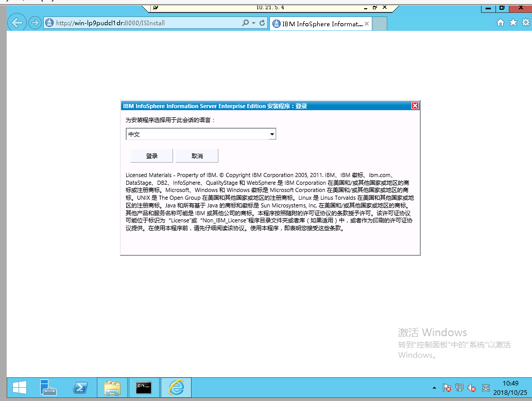
Task: Open Server Manager from the taskbar
Action: pos(49,387)
